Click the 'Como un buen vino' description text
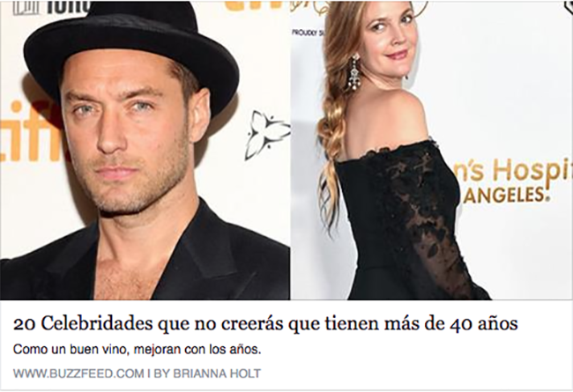This screenshot has height=392, width=573. point(137,350)
